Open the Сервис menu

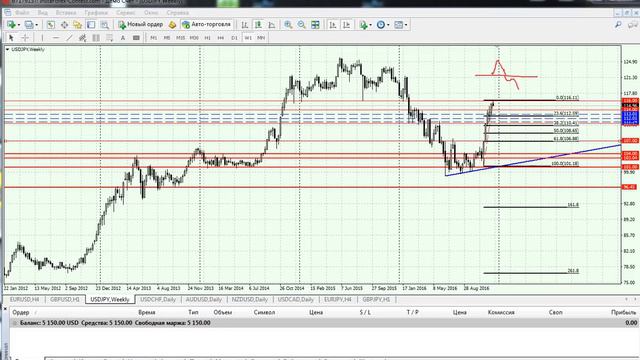pos(126,13)
